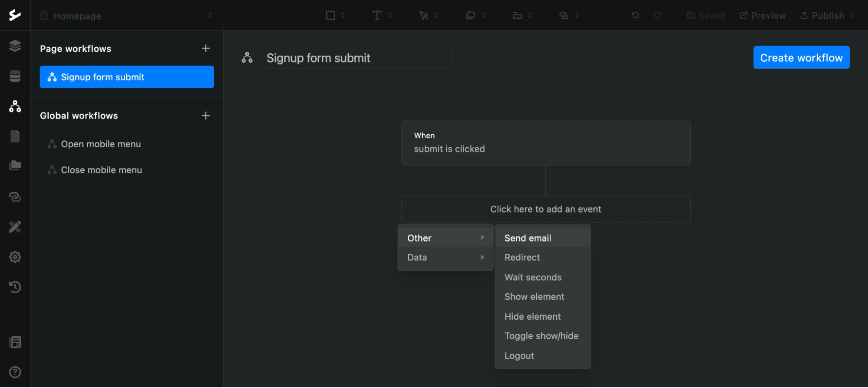Screen dimensions: 868x388
Task: Click the Create workflow button
Action: point(801,57)
